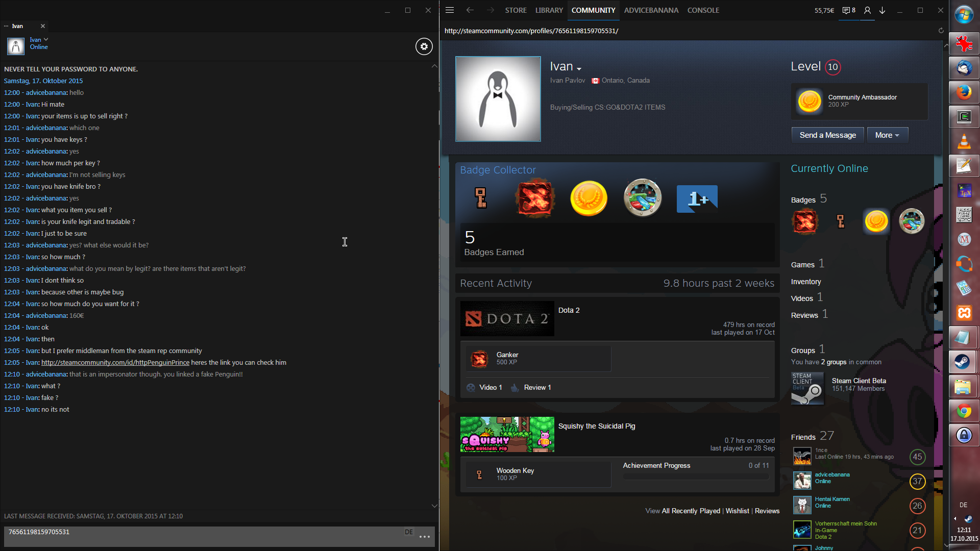Viewport: 980px width, 551px height.
Task: Close the Ivan chat tab
Action: pyautogui.click(x=43, y=26)
